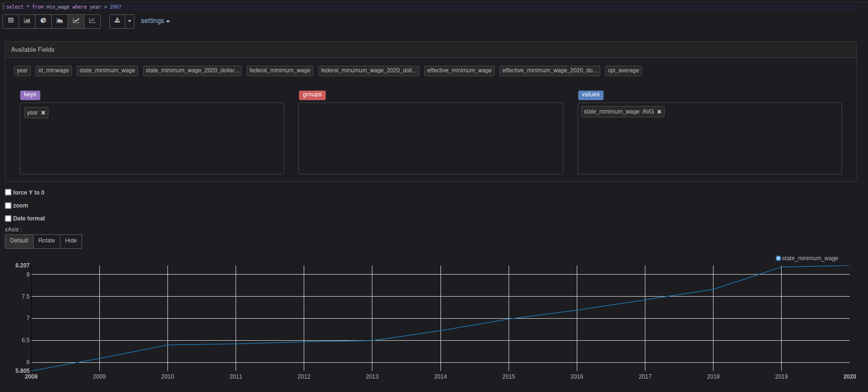Screen dimensions: 868x392
Task: Click the cpi_average field
Action: [623, 70]
